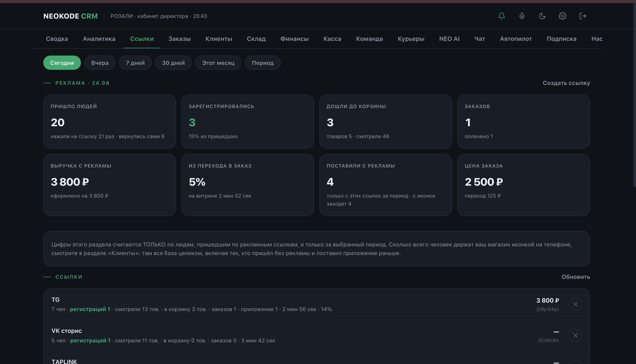Go to the Чат tab
636x364 pixels.
[x=479, y=39]
